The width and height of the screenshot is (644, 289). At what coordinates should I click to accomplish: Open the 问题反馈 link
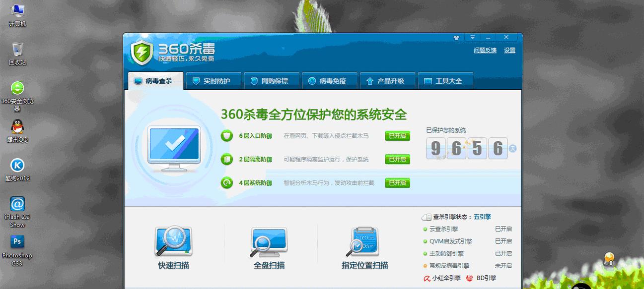point(485,50)
